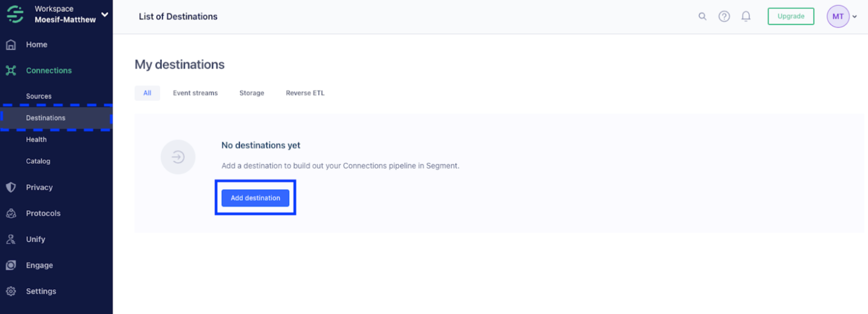Open the notifications bell icon
This screenshot has height=314, width=868.
[x=746, y=16]
